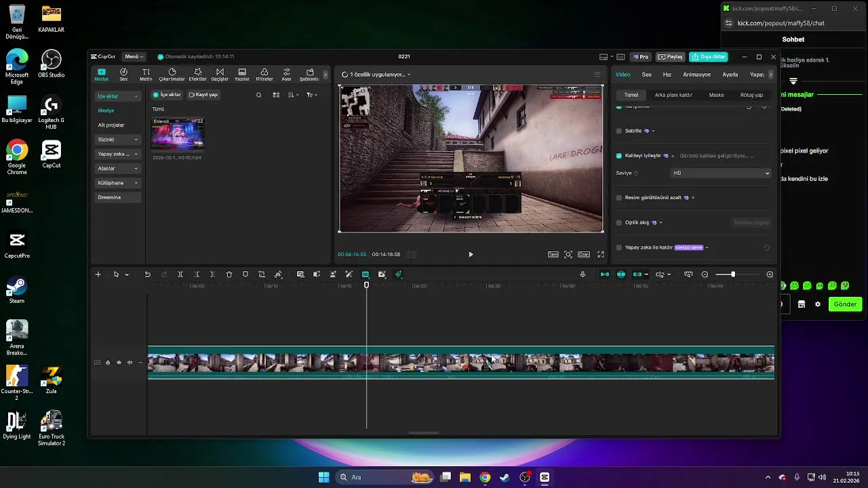Click the marker shield icon in timeline toolbar
The image size is (868, 488).
[x=245, y=274]
